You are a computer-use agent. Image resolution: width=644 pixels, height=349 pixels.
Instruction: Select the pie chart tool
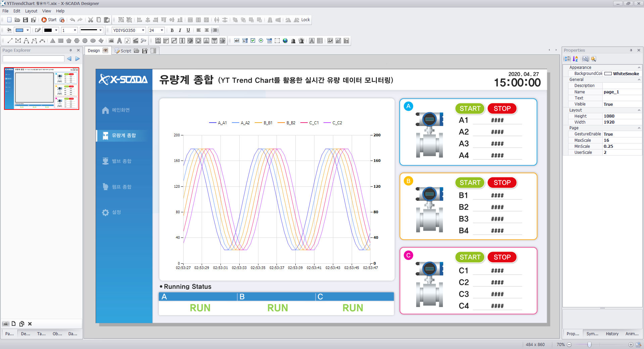(x=190, y=41)
